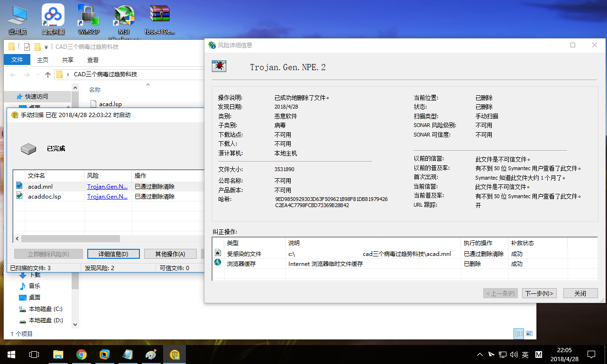Launch WinSCP from the desktop

click(89, 19)
